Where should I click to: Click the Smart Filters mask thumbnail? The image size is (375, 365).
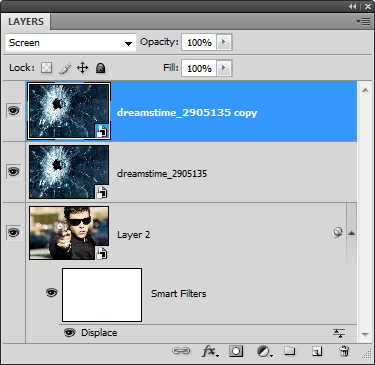(102, 295)
